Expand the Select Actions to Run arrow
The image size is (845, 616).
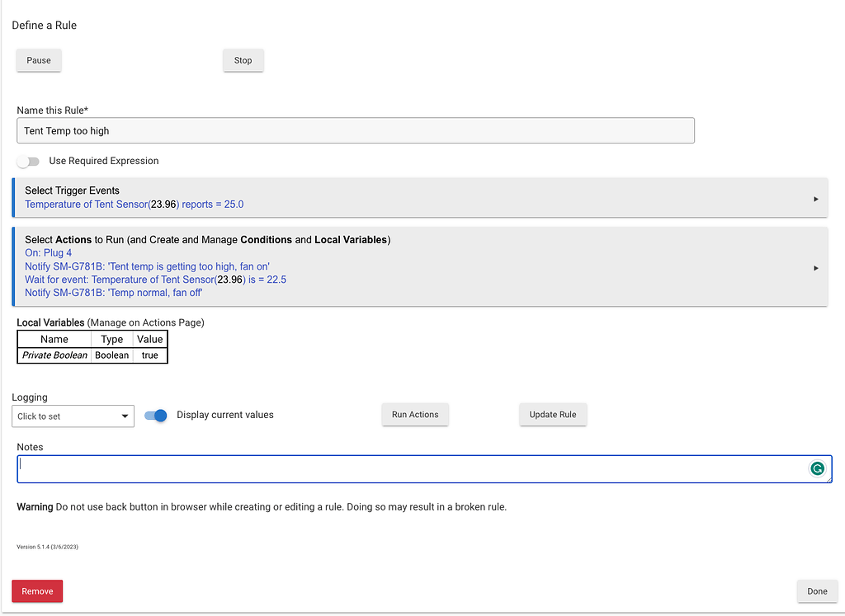point(816,267)
